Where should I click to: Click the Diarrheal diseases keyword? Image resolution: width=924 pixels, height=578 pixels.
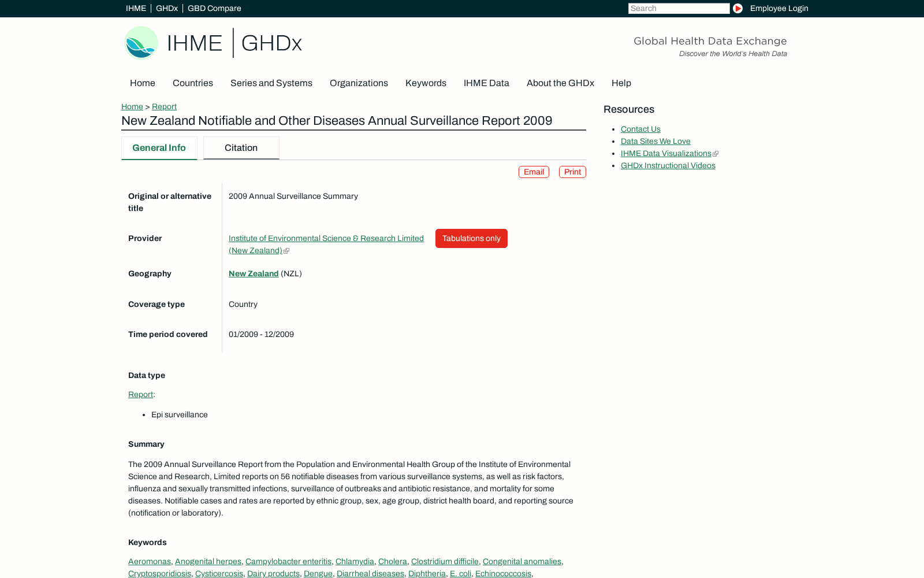coord(370,573)
